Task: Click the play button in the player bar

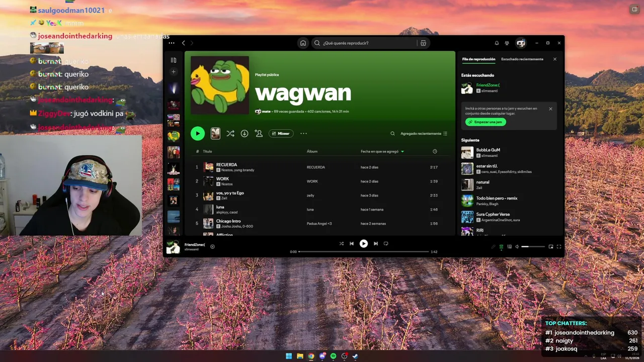Action: (x=363, y=244)
